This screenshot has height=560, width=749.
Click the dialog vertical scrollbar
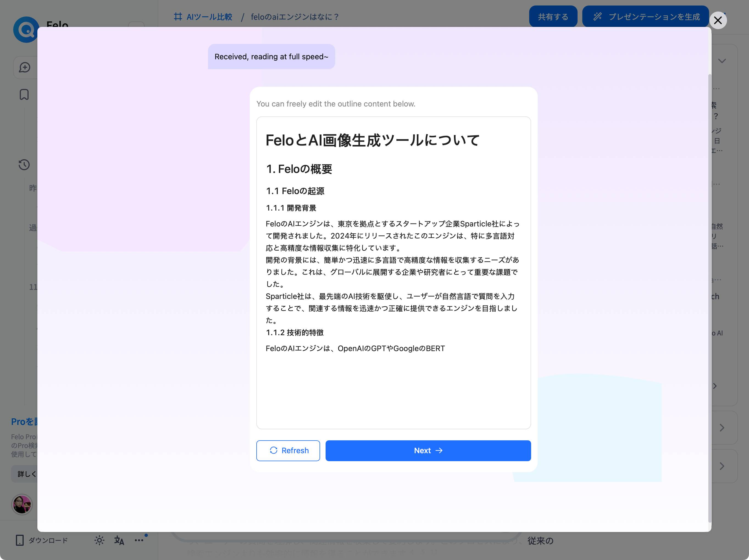coord(710,298)
